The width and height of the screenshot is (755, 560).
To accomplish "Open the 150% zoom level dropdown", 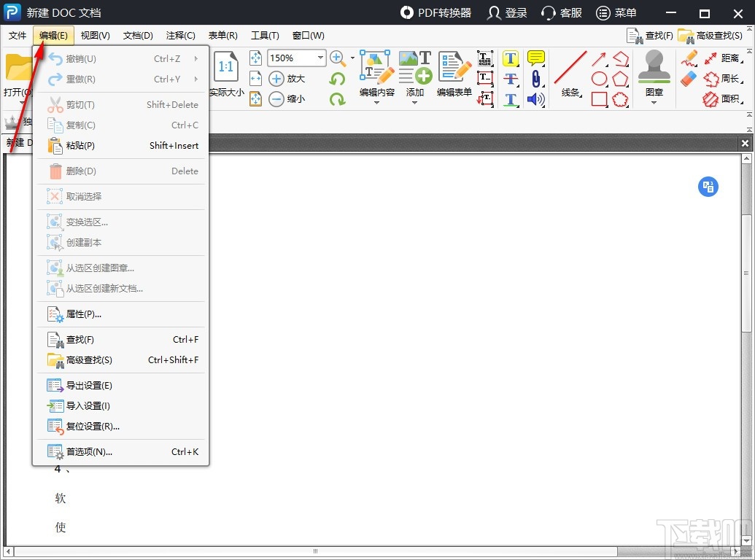I will (x=320, y=58).
